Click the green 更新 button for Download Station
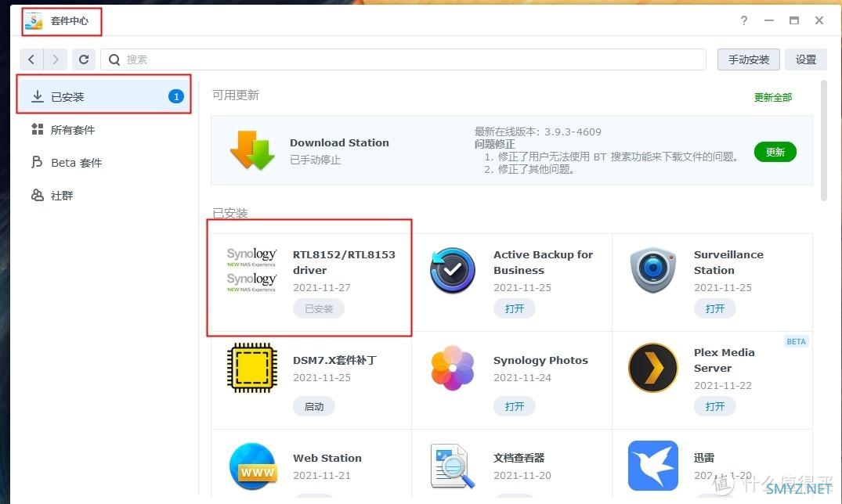Screen dimensions: 842x504 [775, 152]
